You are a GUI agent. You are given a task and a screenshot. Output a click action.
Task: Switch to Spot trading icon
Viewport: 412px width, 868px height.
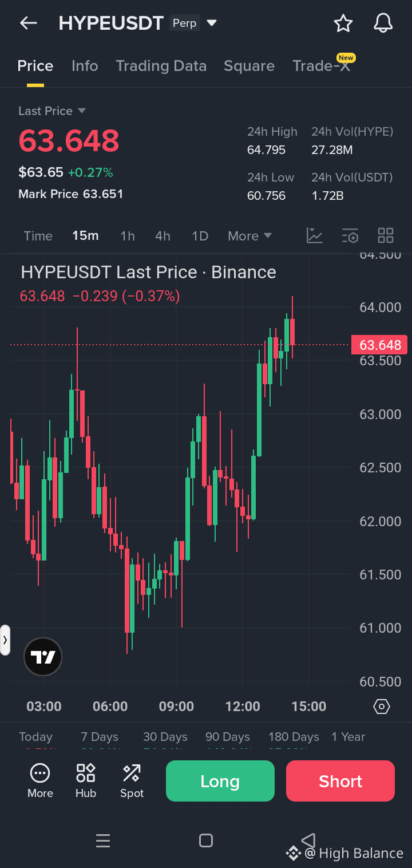pyautogui.click(x=132, y=781)
